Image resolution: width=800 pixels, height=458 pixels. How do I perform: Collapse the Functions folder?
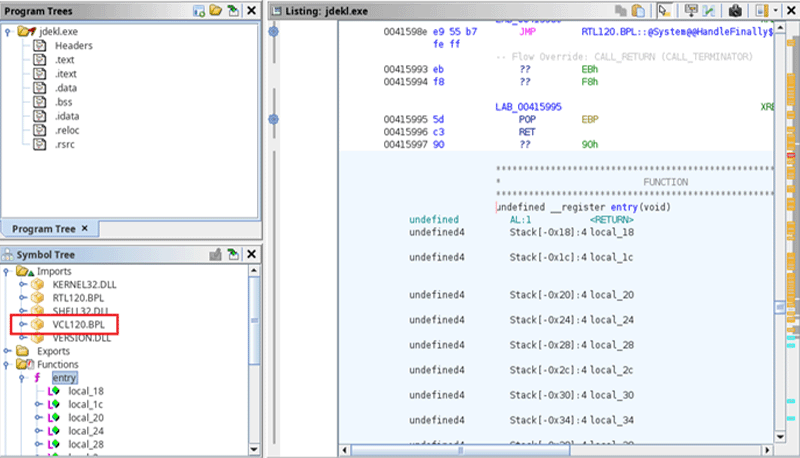[x=7, y=364]
